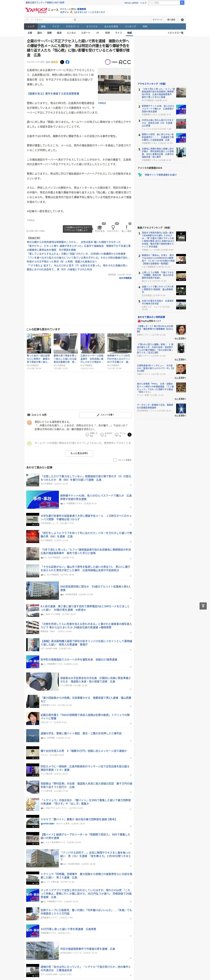This screenshot has height=980, width=210.
Task: React with 学びがある graduation cap icon
Action: (x=100, y=228)
